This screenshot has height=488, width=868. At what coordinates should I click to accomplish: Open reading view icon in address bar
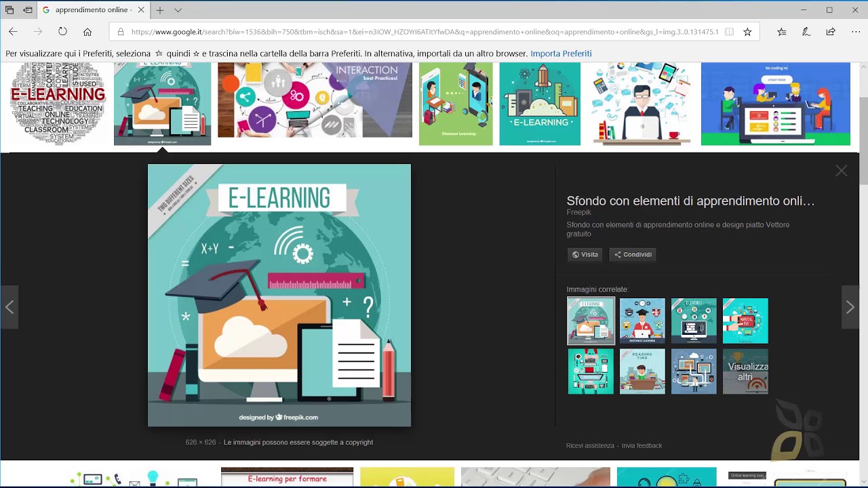click(729, 32)
